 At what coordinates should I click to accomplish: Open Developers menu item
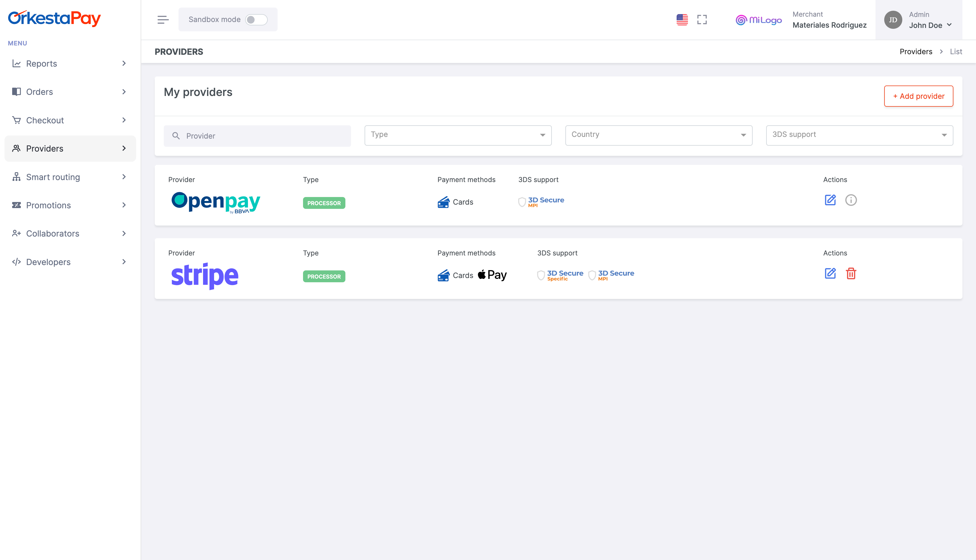pyautogui.click(x=70, y=262)
